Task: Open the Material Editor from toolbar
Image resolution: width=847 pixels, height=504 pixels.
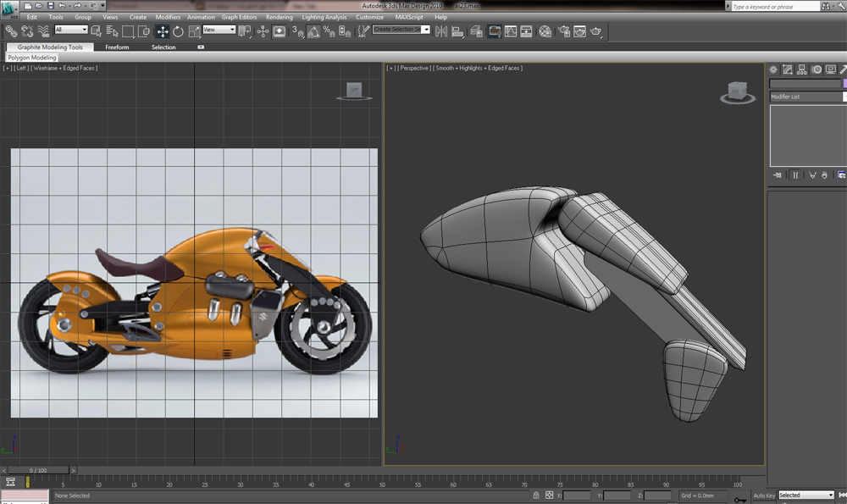Action: pyautogui.click(x=545, y=31)
